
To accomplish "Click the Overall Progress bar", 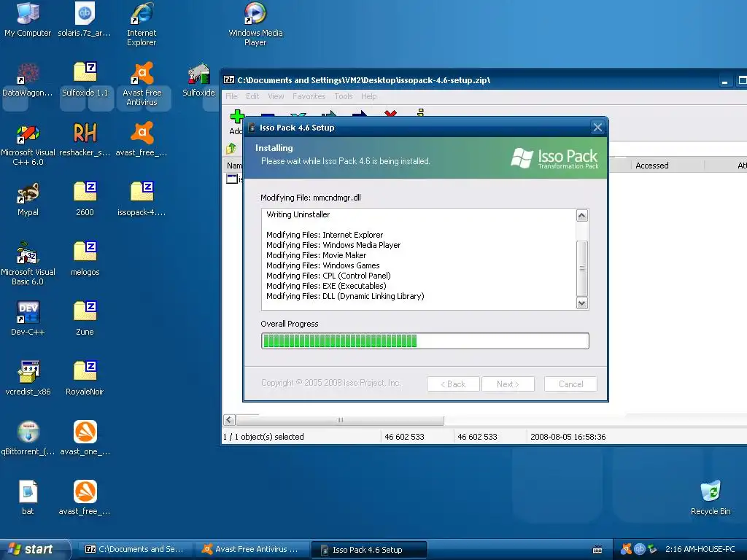I will [425, 341].
